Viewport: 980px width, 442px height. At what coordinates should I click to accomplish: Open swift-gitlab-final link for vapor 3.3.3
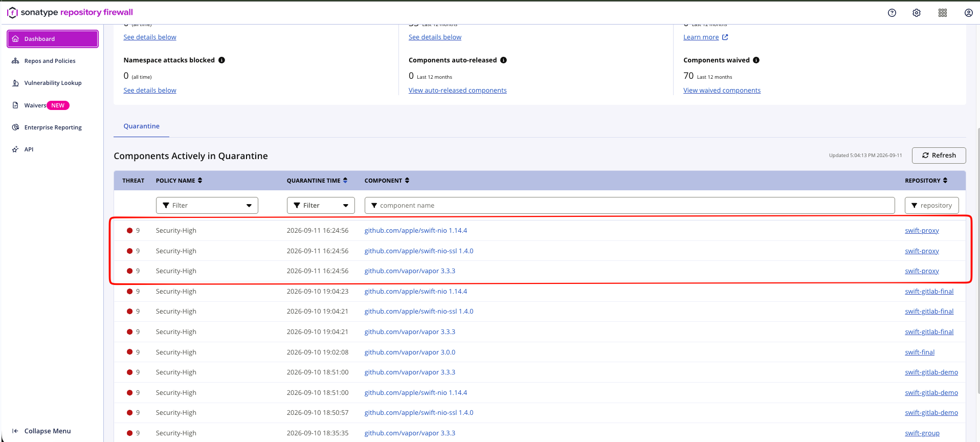[929, 332]
